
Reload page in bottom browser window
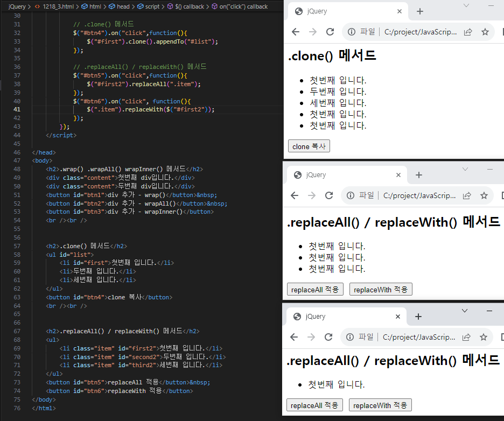tap(328, 337)
